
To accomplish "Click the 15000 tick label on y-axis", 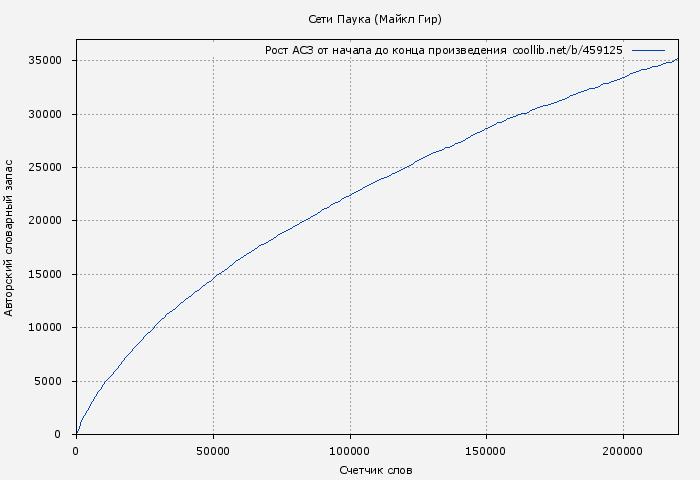I will click(x=47, y=274).
